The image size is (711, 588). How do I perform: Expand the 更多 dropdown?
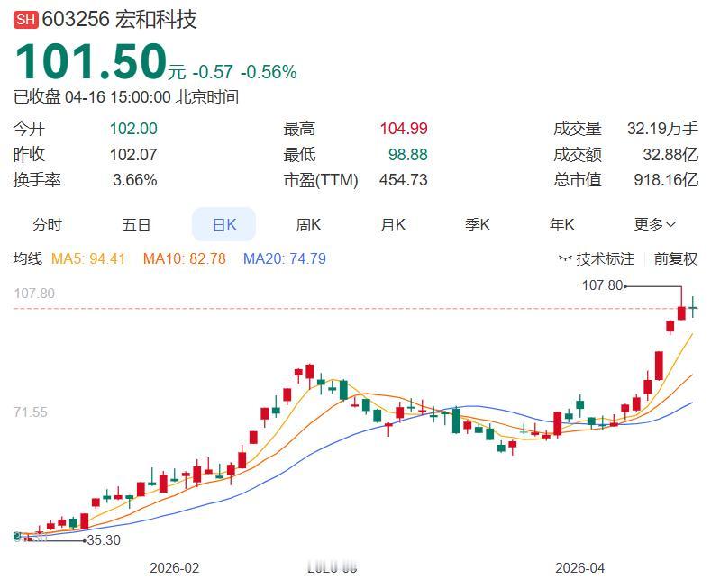(655, 224)
